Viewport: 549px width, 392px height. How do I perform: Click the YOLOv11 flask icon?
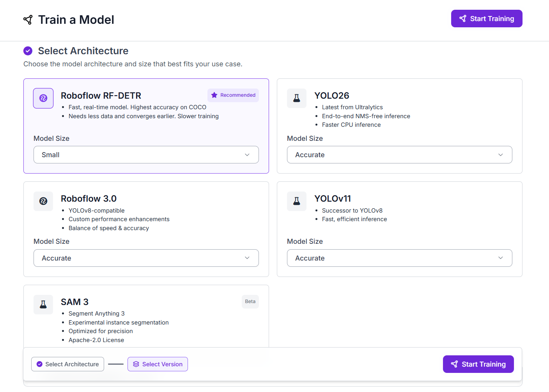(297, 201)
